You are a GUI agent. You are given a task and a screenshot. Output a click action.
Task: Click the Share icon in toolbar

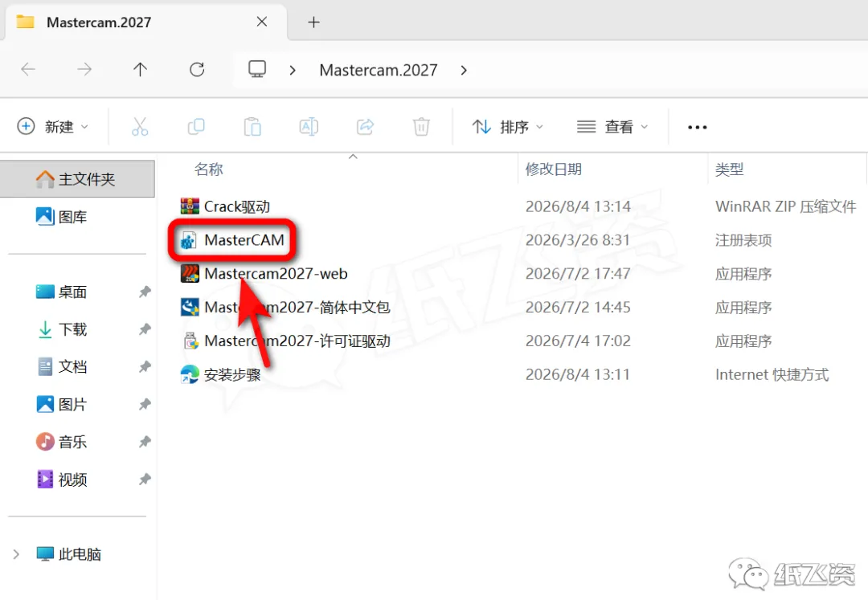pyautogui.click(x=366, y=127)
